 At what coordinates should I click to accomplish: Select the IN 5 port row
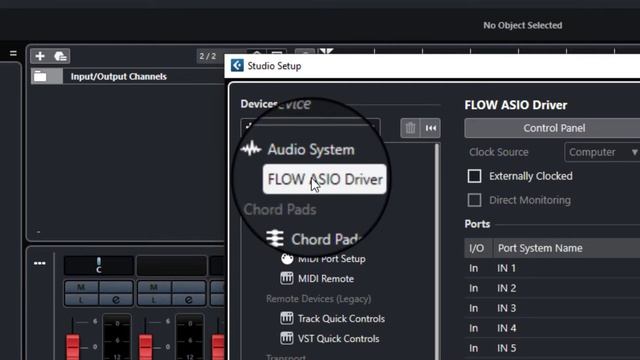click(552, 348)
